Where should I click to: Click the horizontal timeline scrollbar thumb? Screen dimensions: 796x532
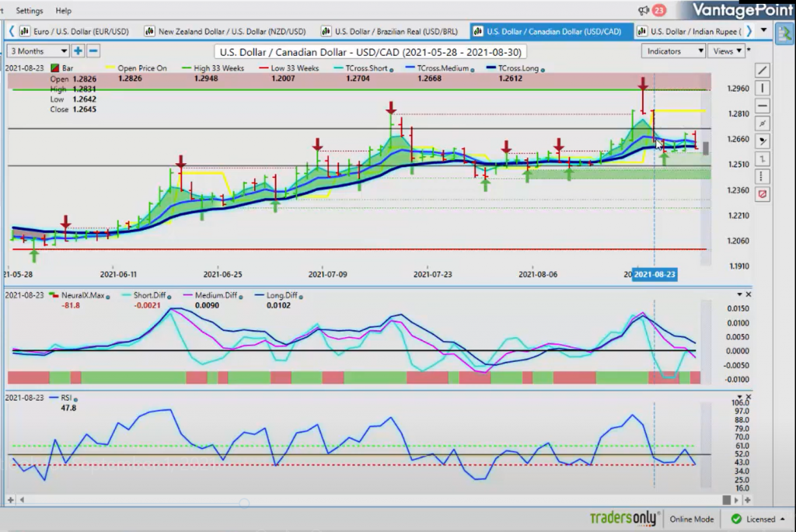click(727, 500)
